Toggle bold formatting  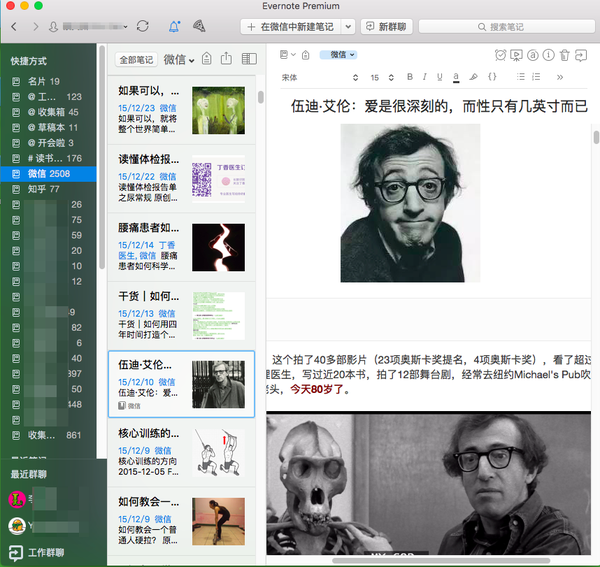tap(410, 77)
